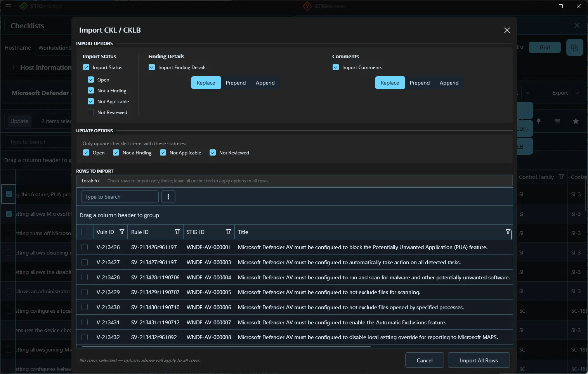The width and height of the screenshot is (588, 374).
Task: Click cell WNDF-AV-000008
Action: coord(209,337)
